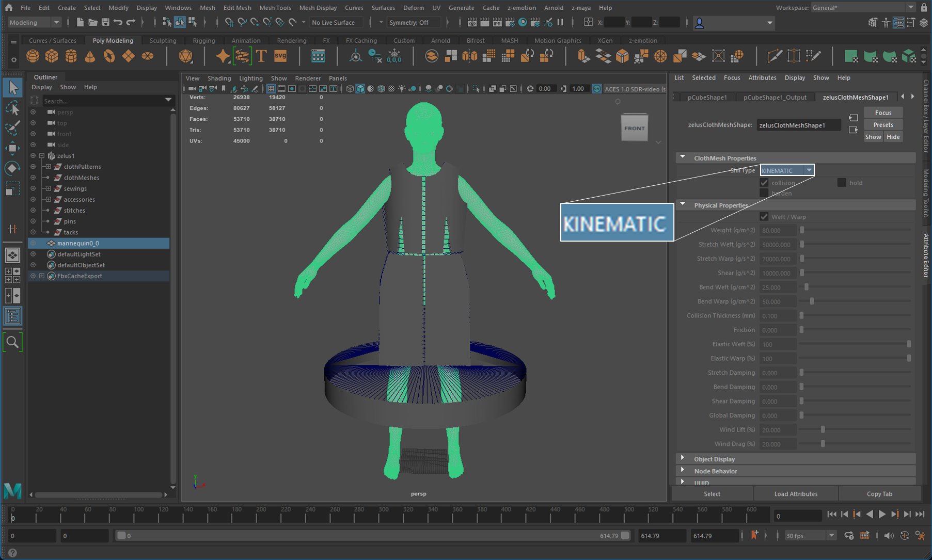Toggle the collision checkbox
Image resolution: width=932 pixels, height=560 pixels.
764,183
